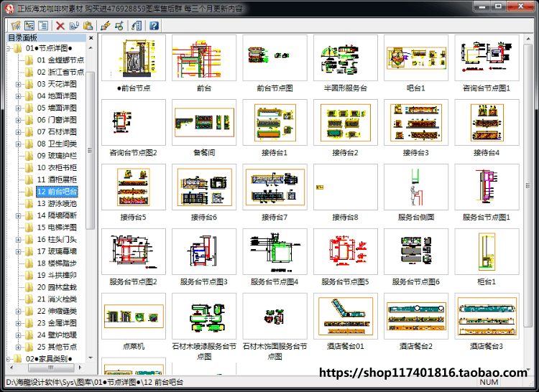Click the paste clipboard icon
The image size is (539, 392).
(x=88, y=26)
